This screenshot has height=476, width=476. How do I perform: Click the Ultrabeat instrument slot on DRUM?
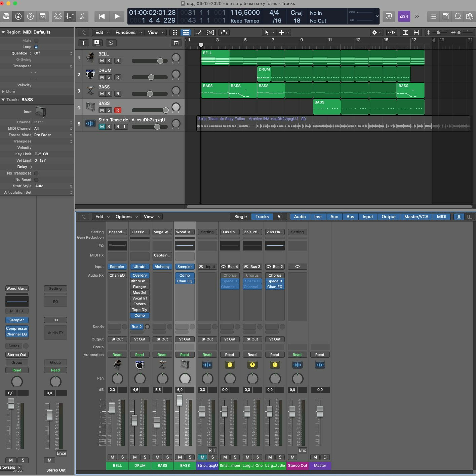(139, 267)
